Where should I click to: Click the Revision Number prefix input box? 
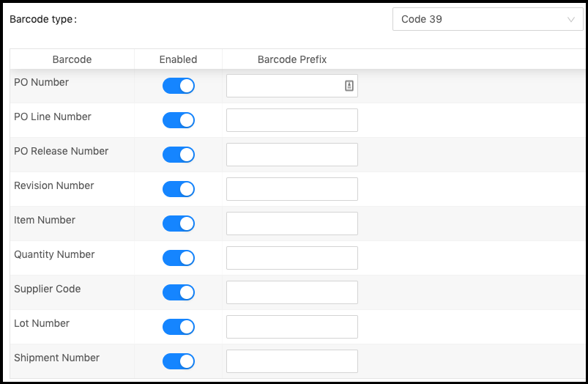click(292, 189)
